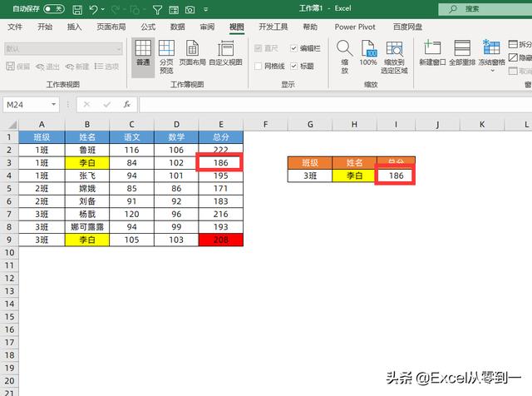Click cell containing 娜可露露
This screenshot has height=396, width=532.
(x=87, y=227)
